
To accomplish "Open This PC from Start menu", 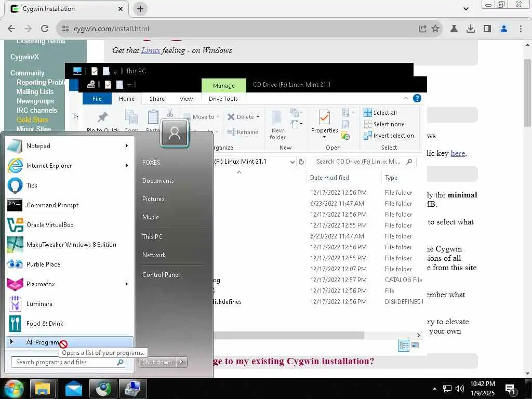I will (152, 237).
